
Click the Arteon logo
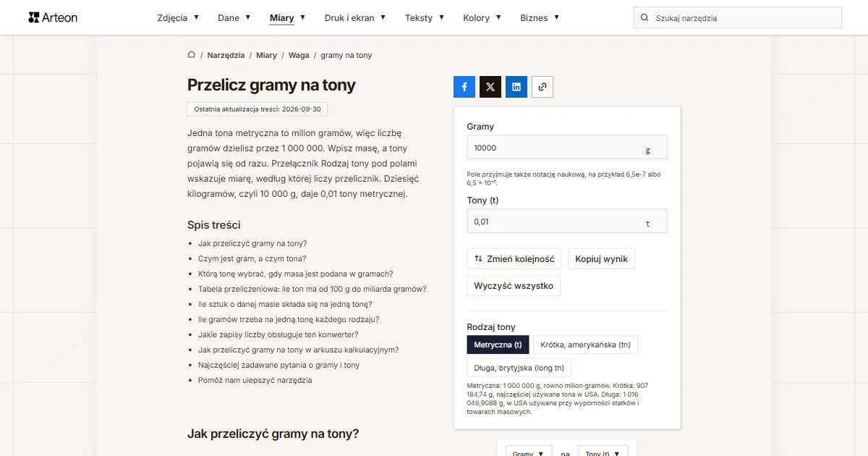[53, 17]
